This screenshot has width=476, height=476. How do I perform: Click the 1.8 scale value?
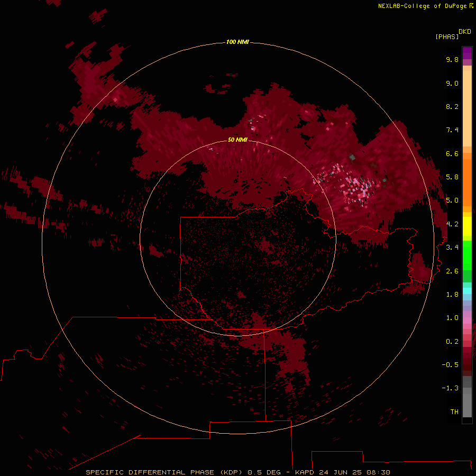click(452, 295)
